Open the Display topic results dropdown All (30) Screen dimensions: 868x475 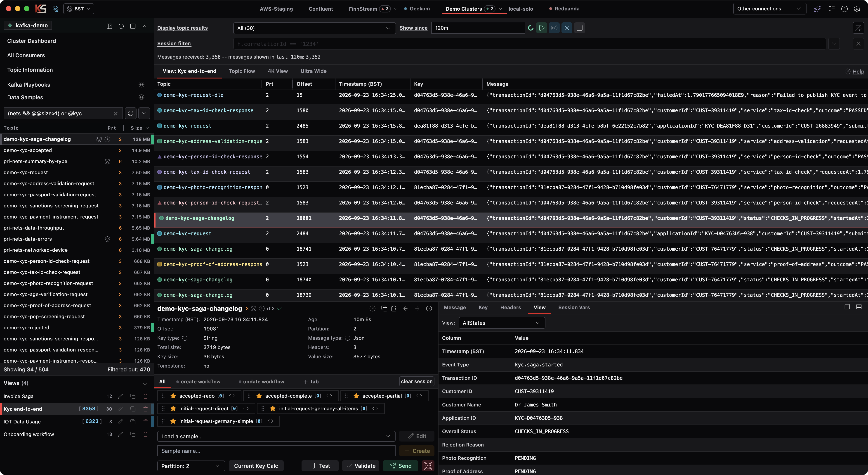coord(314,28)
